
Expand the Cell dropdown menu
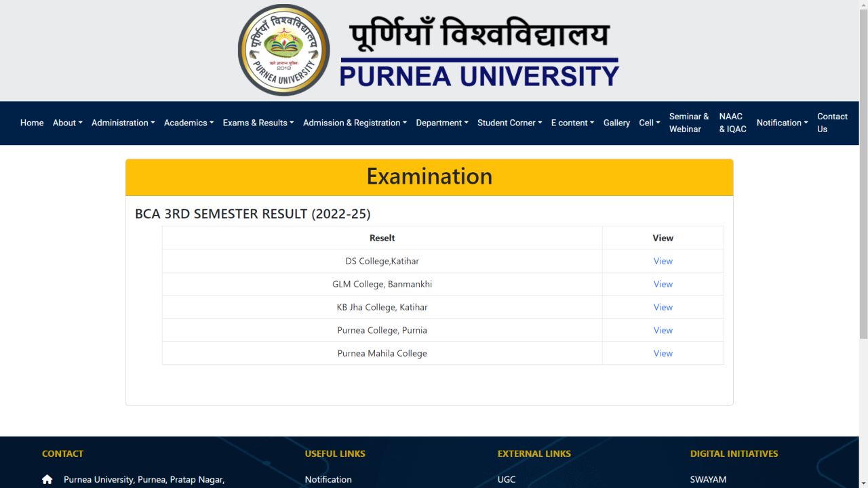point(650,123)
